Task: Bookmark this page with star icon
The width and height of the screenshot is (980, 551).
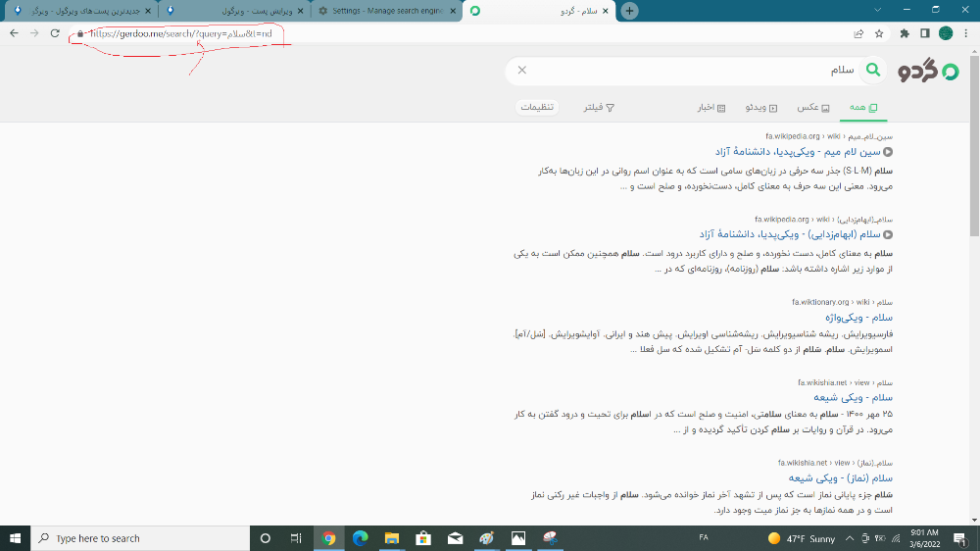Action: click(x=879, y=33)
